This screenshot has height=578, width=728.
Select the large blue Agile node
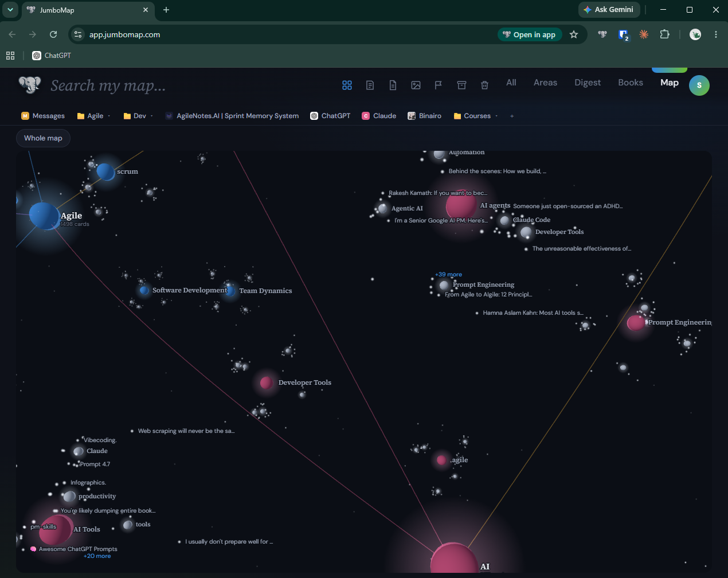(x=44, y=216)
